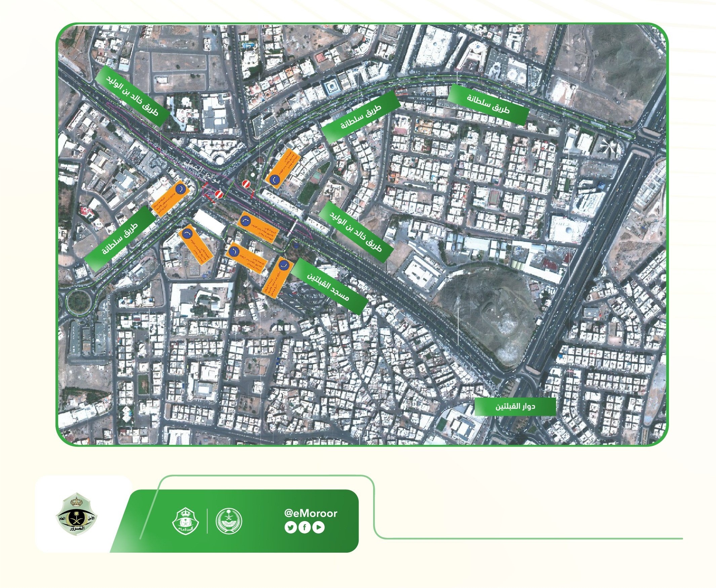Click blue turn sign beside مسجد القبلتين label
The width and height of the screenshot is (716, 588).
pyautogui.click(x=284, y=265)
